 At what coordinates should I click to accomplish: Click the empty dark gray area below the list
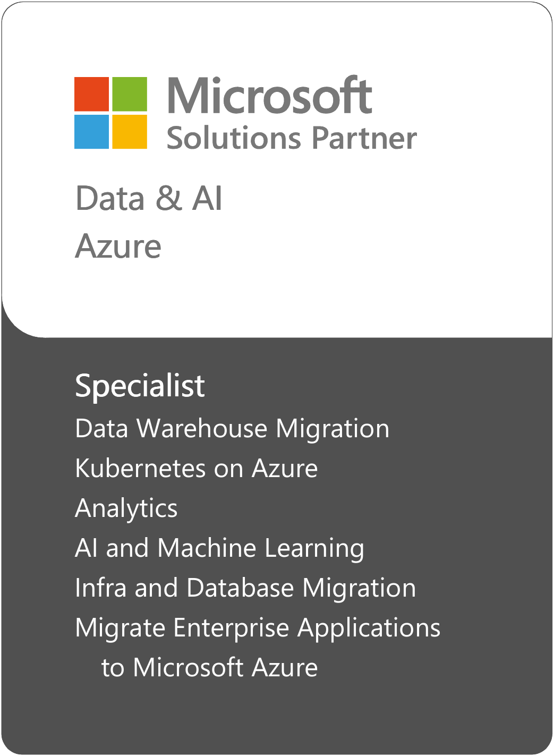coord(276,717)
